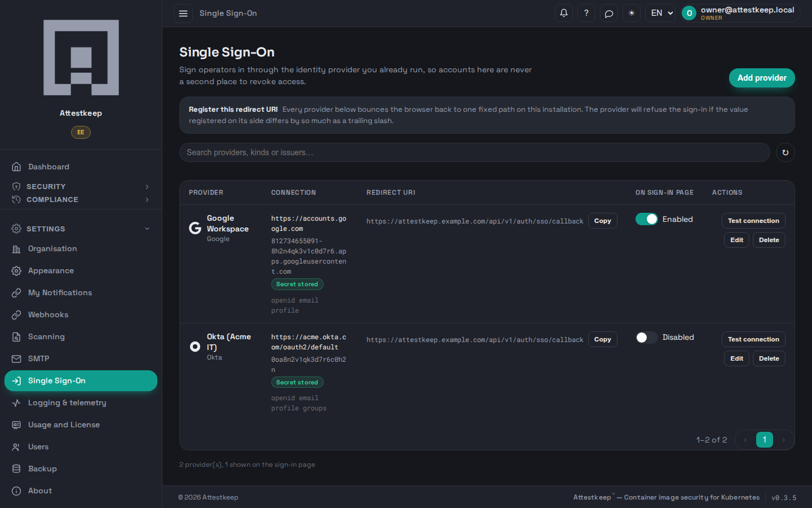Open the feedback chat bubble icon
The height and width of the screenshot is (508, 812).
click(x=609, y=13)
